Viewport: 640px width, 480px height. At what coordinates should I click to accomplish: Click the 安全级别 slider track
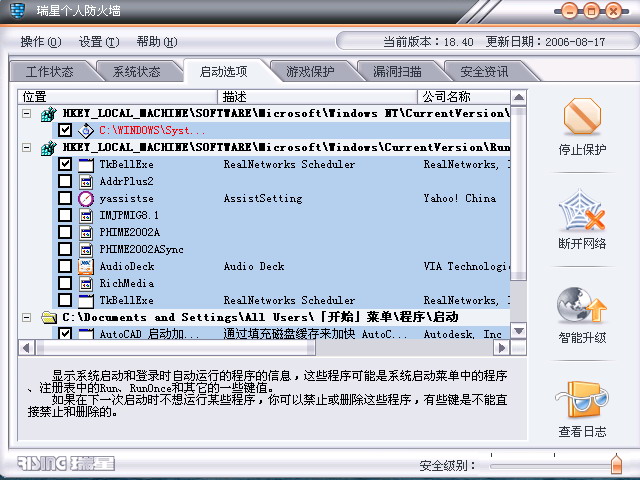(x=550, y=466)
